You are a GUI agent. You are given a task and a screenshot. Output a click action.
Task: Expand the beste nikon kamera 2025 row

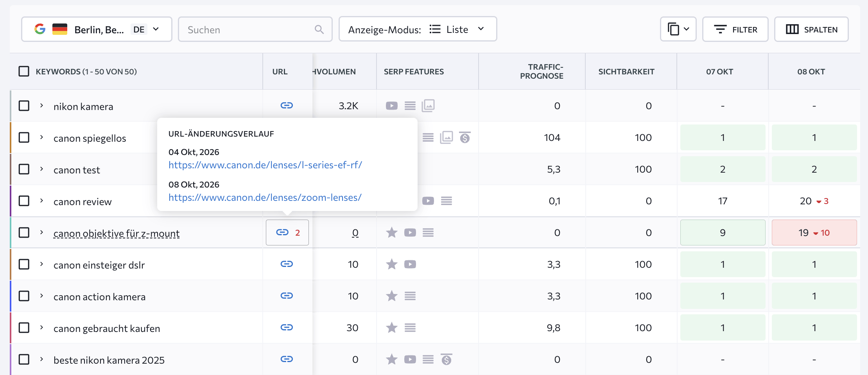(x=41, y=359)
